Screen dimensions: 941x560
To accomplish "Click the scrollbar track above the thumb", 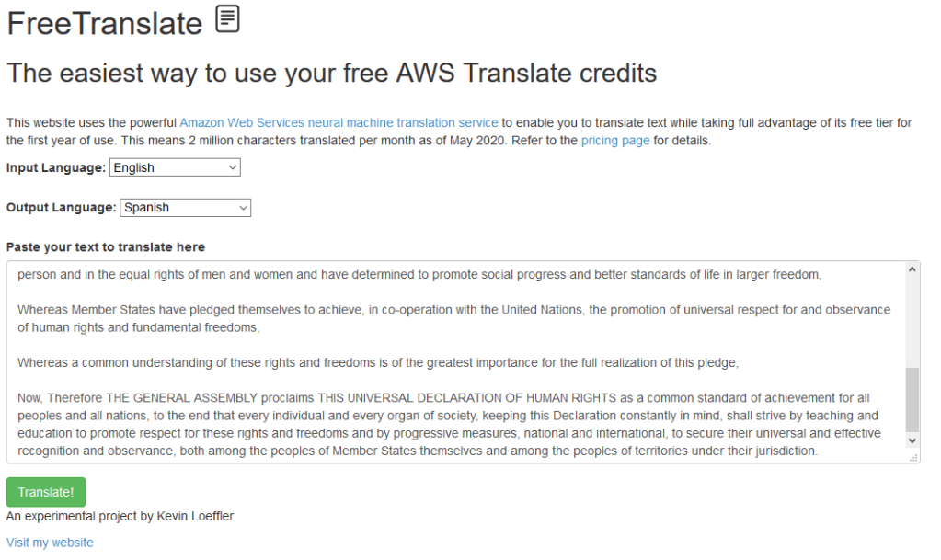I will (x=912, y=322).
